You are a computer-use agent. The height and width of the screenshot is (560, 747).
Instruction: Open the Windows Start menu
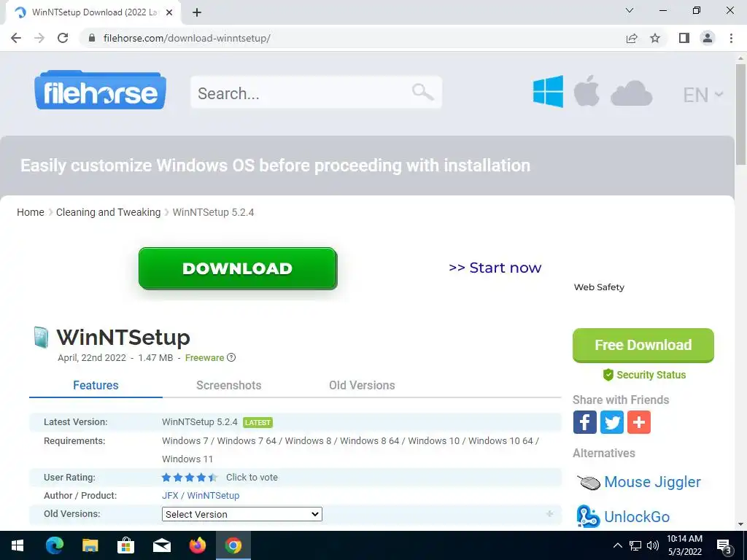tap(18, 545)
